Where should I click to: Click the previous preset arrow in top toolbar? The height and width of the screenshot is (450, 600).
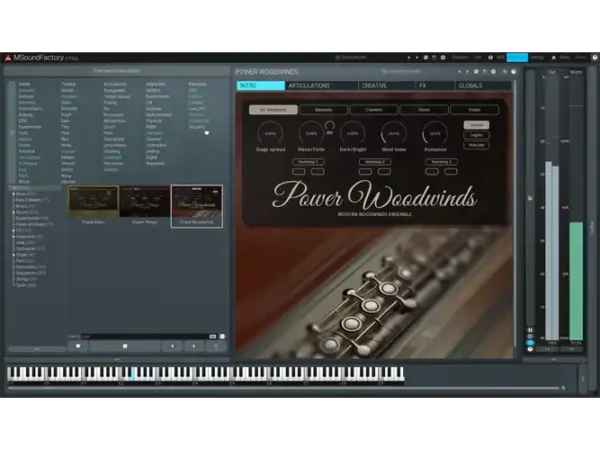409,57
